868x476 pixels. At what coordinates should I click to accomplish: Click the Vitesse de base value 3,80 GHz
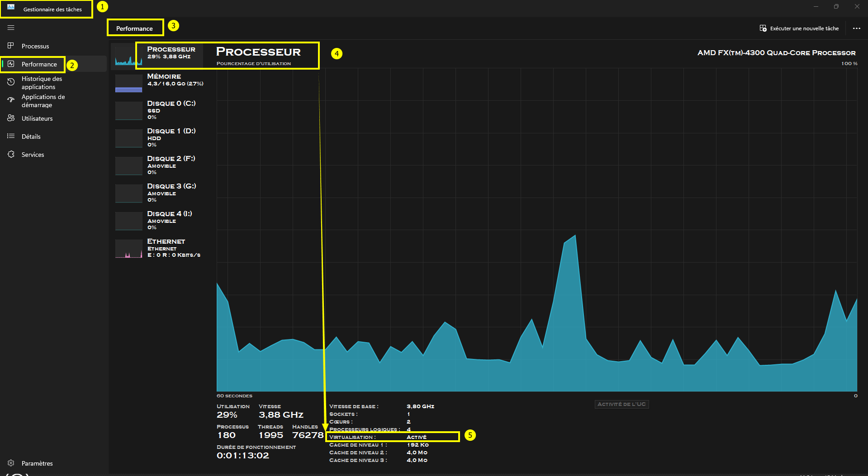[420, 406]
